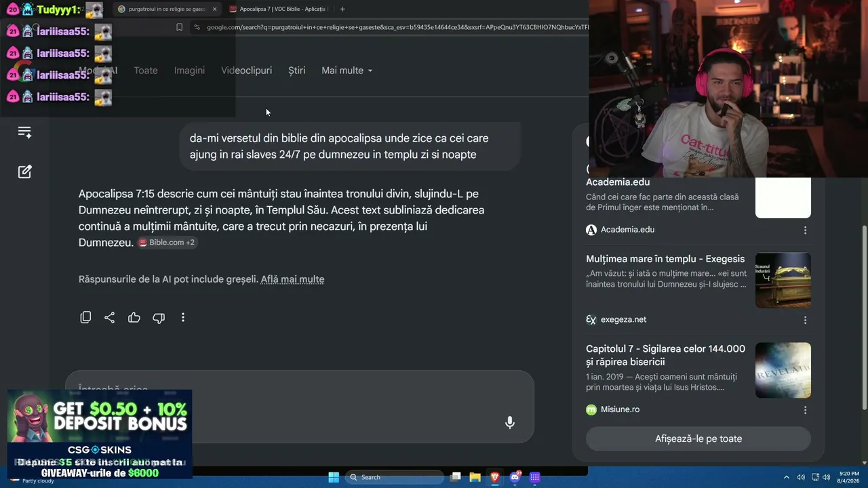
Task: Click the user prompt bubble 'da-mi versetul din biblie'
Action: [x=351, y=146]
